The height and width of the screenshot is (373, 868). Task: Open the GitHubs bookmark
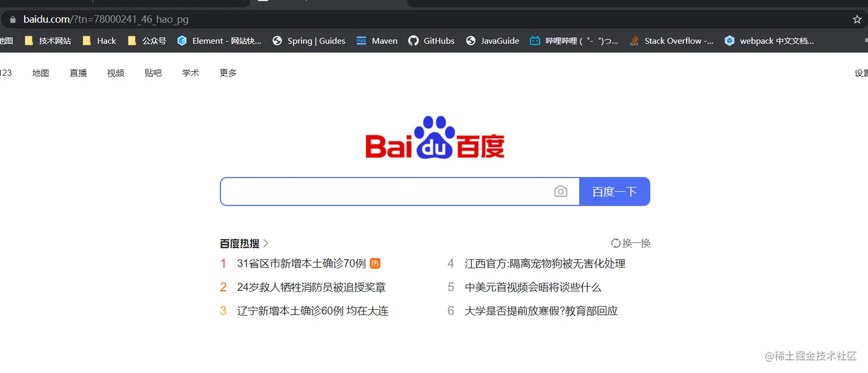point(431,41)
